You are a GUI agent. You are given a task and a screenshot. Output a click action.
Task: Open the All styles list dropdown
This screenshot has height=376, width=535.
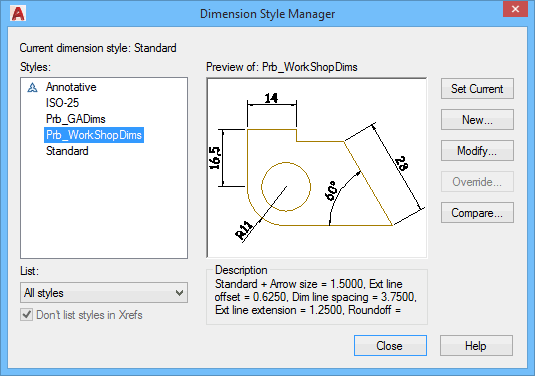[x=104, y=293]
